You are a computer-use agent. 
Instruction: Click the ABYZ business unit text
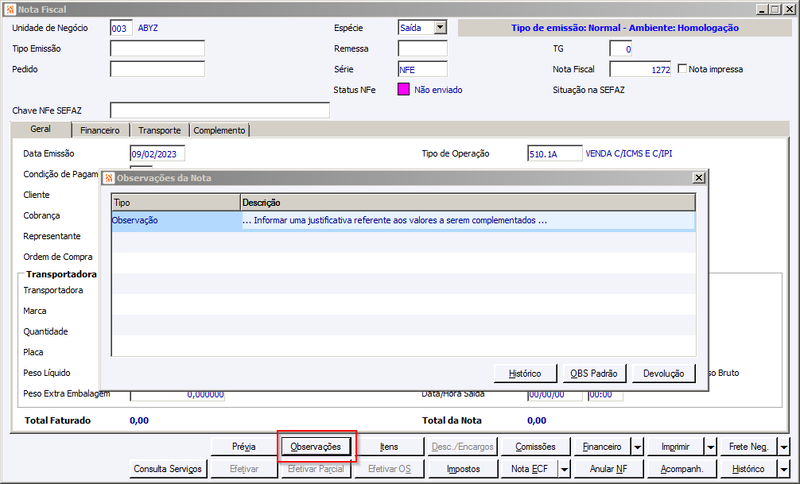point(148,28)
